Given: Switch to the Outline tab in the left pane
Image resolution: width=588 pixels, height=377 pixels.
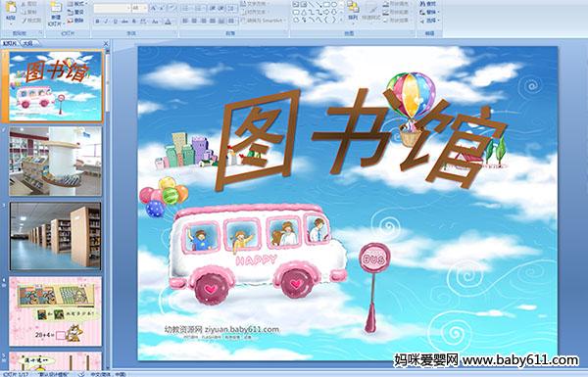Looking at the screenshot, I should point(27,43).
